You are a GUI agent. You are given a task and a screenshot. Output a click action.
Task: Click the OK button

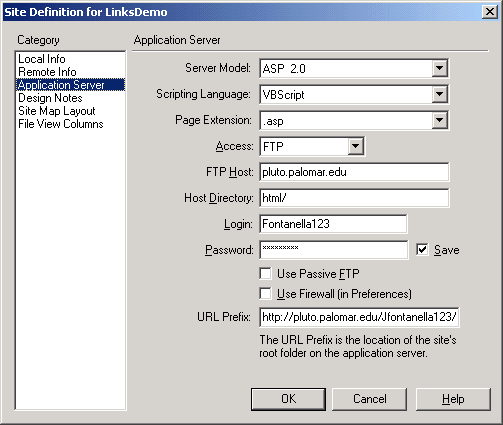288,399
